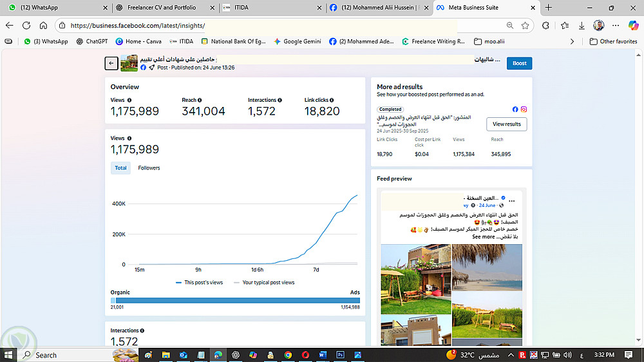
Task: Open the Google Gemini bookmark
Action: (x=298, y=41)
